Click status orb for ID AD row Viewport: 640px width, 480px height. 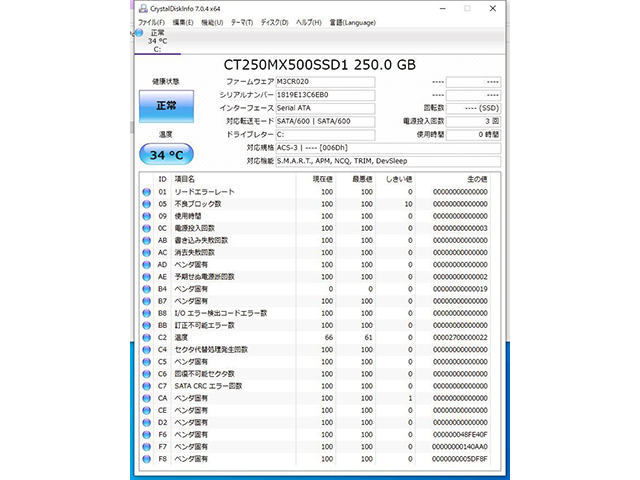tap(147, 265)
